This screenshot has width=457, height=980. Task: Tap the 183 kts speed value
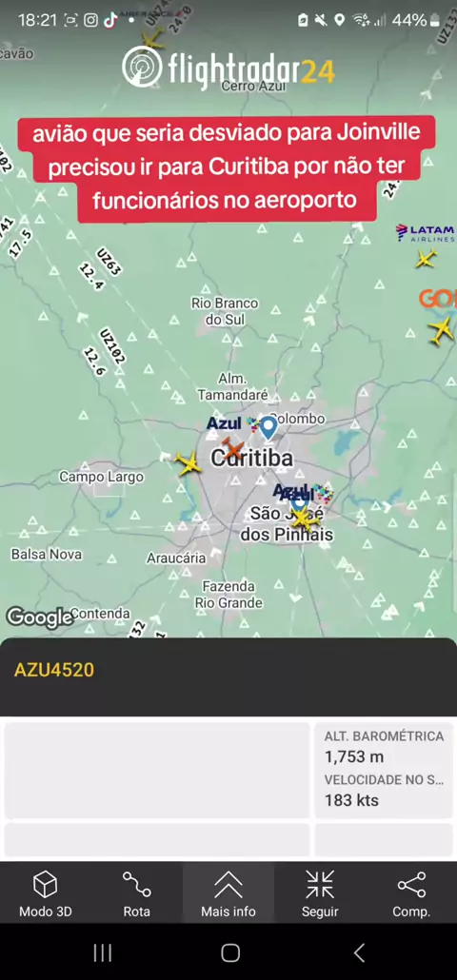[x=351, y=800]
